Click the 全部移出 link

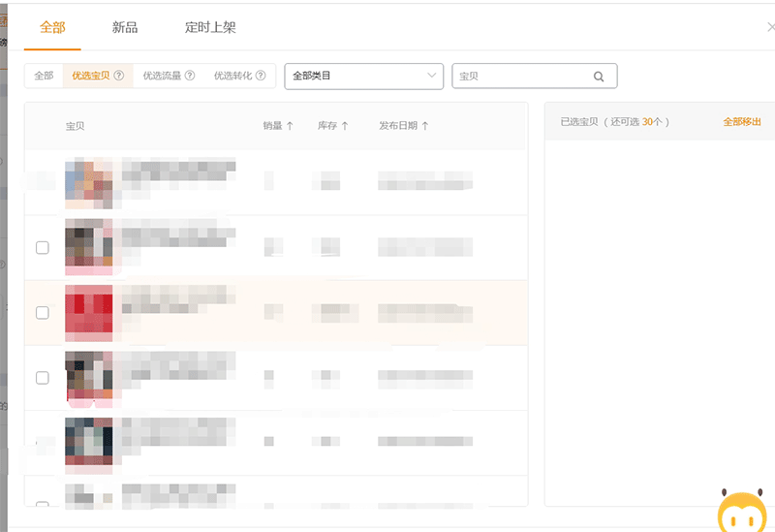[x=742, y=122]
